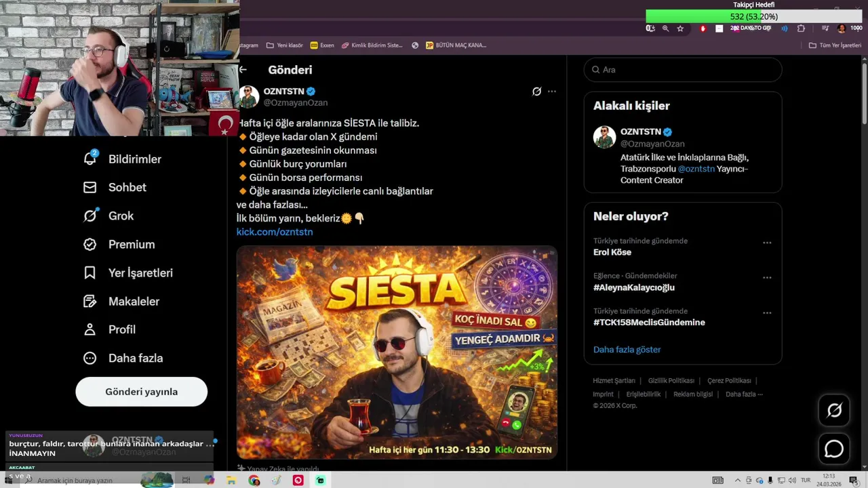Viewport: 868px width, 488px height.
Task: Open the #AleynaKalaycıoğlu trend
Action: click(634, 287)
